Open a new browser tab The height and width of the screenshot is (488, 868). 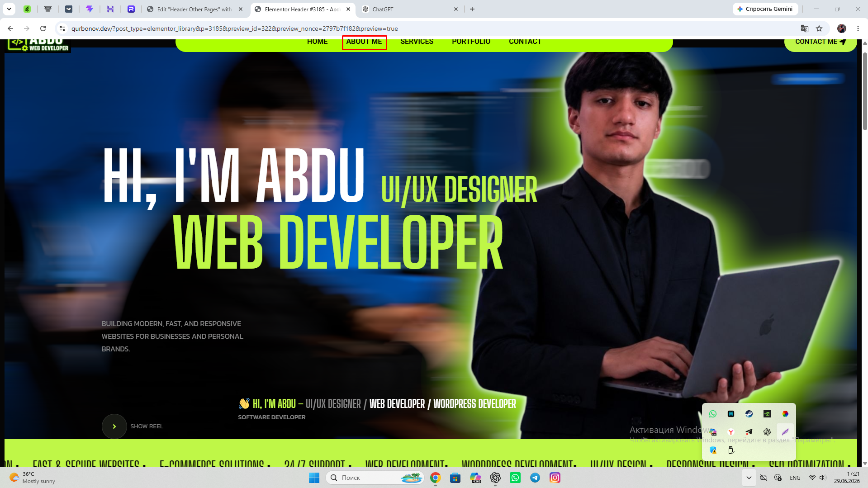pos(472,9)
